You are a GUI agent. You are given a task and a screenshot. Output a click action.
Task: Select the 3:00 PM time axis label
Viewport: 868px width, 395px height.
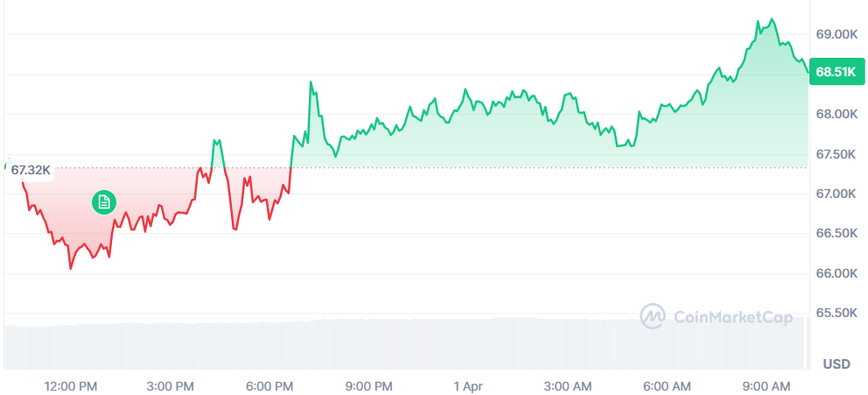171,385
